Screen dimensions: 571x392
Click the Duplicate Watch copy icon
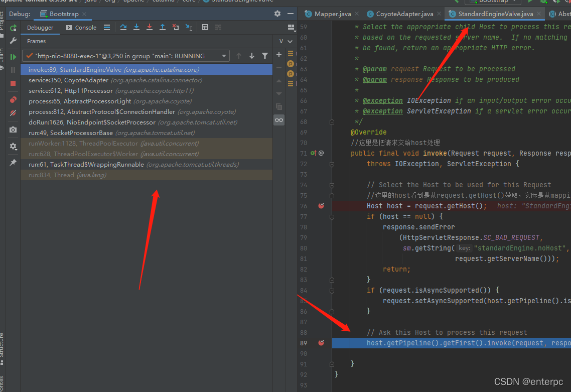click(279, 107)
